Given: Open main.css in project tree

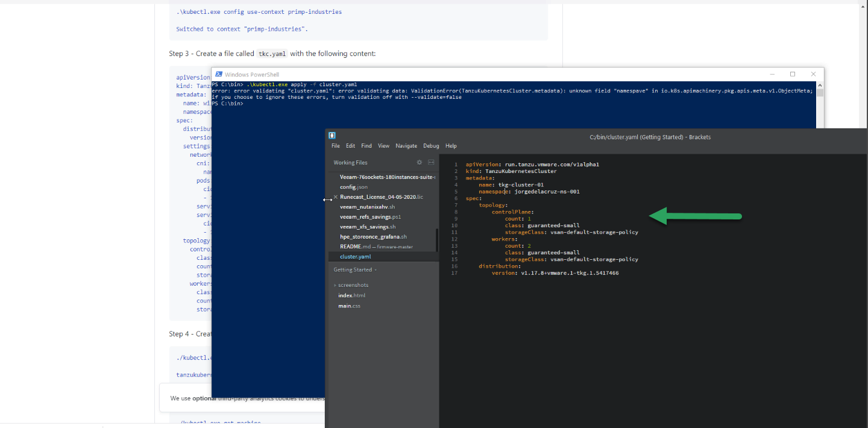Looking at the screenshot, I should tap(349, 306).
